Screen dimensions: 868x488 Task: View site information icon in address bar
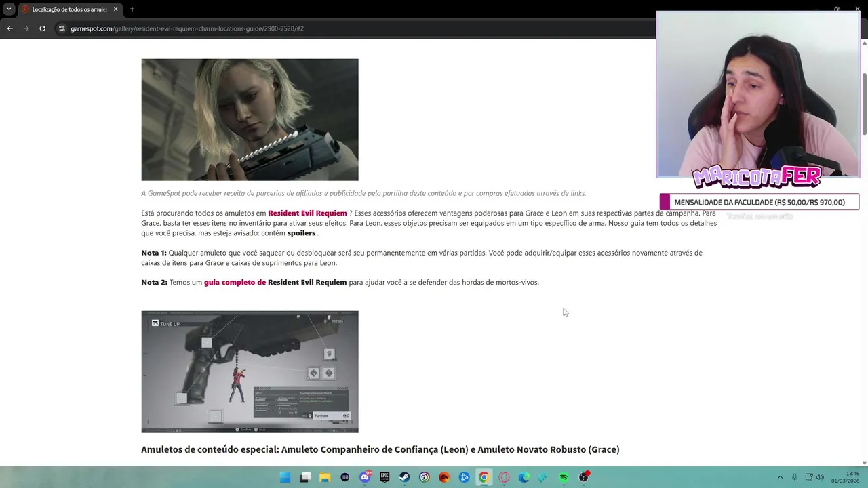point(62,28)
